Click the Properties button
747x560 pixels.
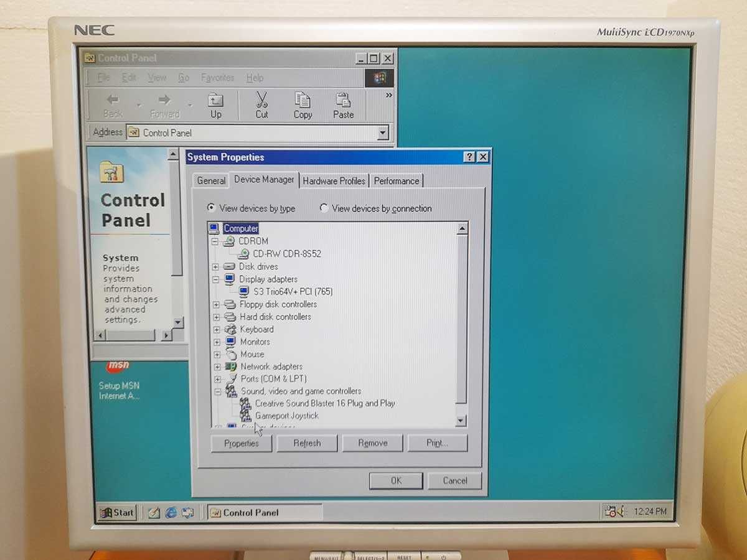coord(242,443)
